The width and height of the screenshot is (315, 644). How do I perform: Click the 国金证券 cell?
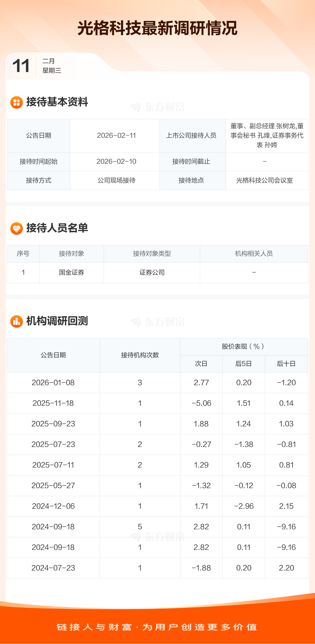(x=72, y=273)
